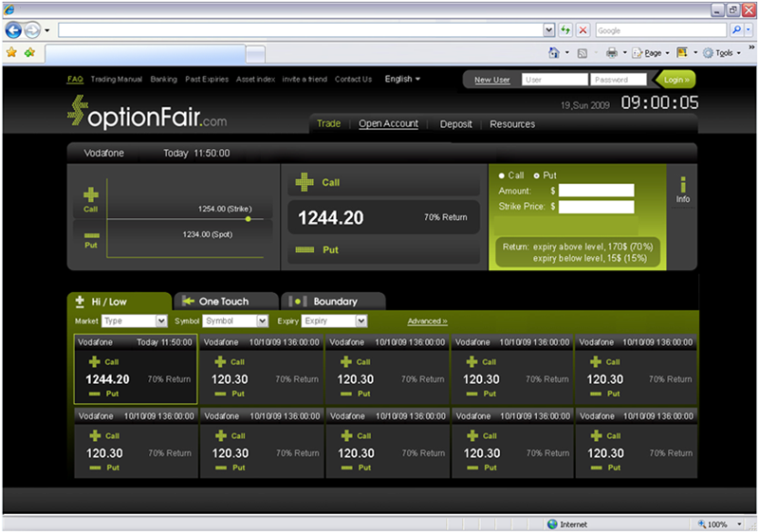The height and width of the screenshot is (532, 759).
Task: Open the Trading Manual link
Action: coord(116,79)
